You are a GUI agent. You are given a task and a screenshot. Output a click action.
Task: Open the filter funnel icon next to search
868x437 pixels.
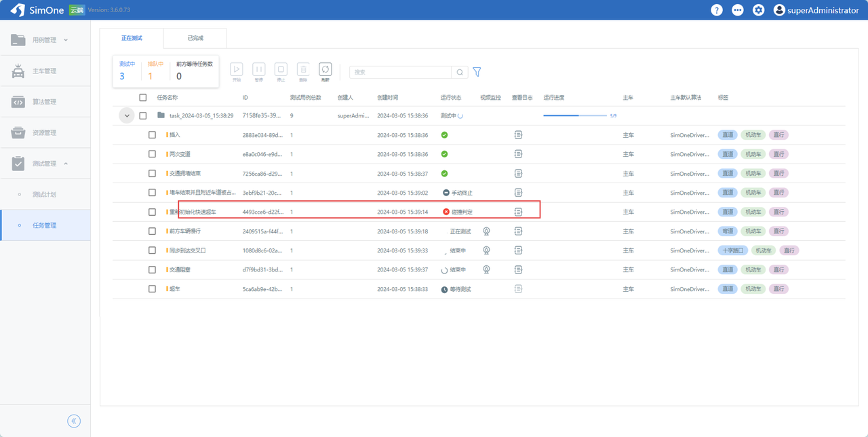point(477,72)
